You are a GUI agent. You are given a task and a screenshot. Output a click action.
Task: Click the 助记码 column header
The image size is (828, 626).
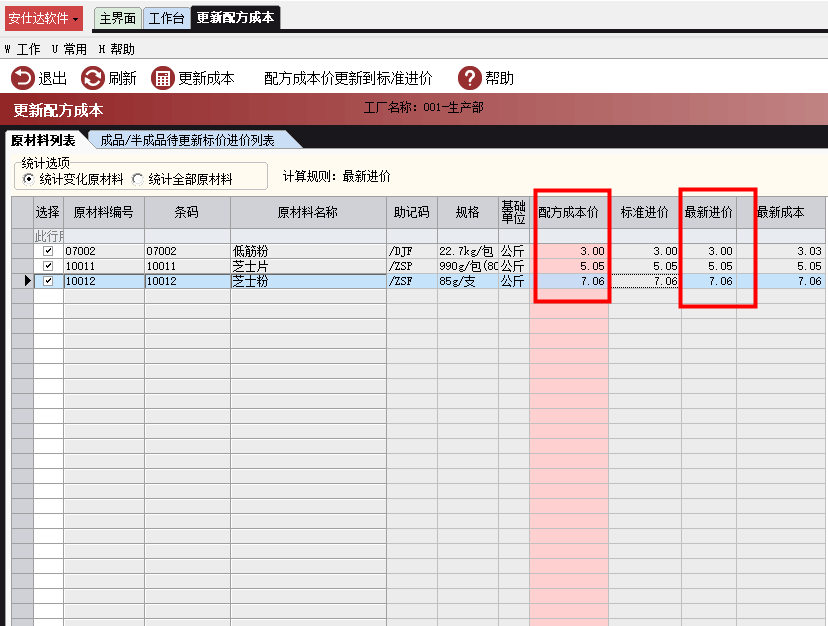[x=412, y=212]
